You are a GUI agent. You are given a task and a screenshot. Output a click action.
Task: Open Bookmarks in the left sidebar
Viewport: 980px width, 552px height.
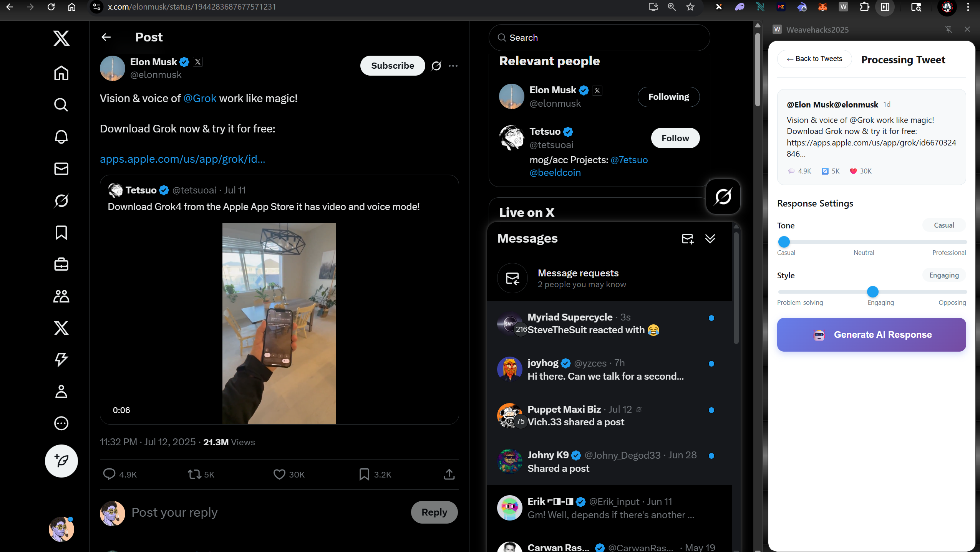click(61, 233)
